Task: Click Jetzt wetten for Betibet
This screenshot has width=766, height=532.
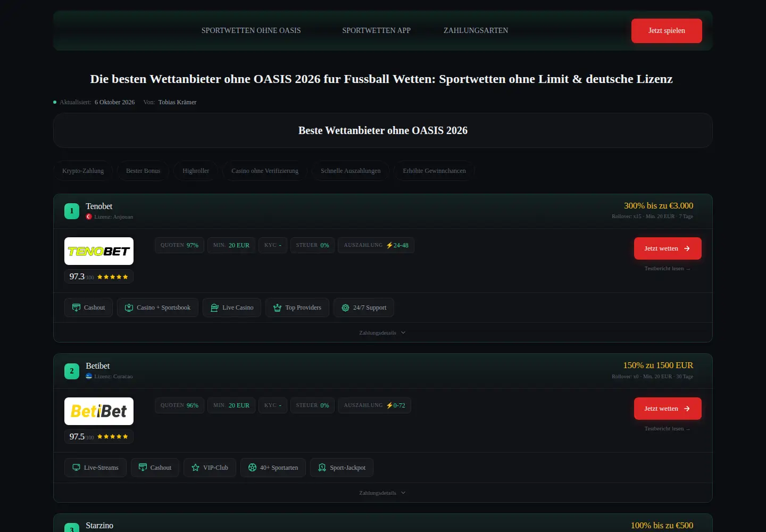Action: point(668,409)
